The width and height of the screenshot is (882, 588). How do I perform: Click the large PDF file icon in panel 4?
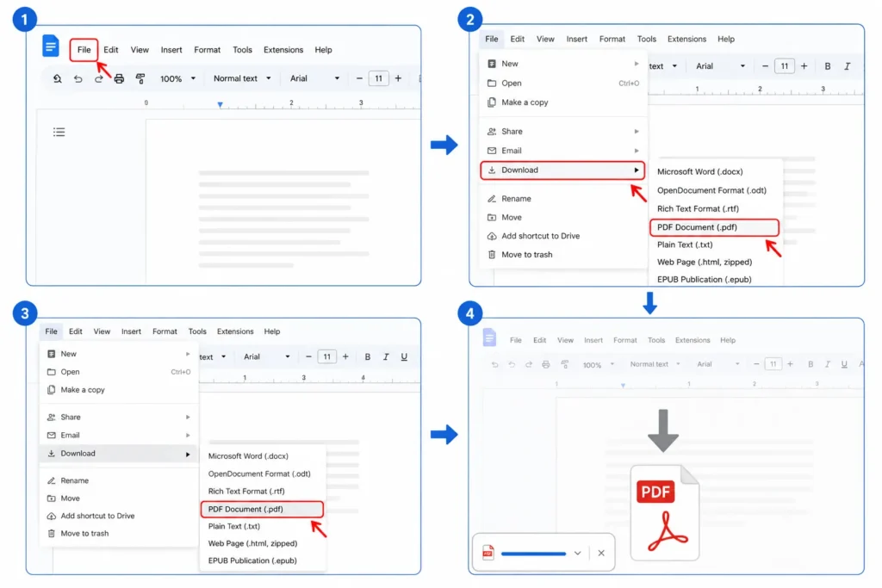tap(665, 513)
